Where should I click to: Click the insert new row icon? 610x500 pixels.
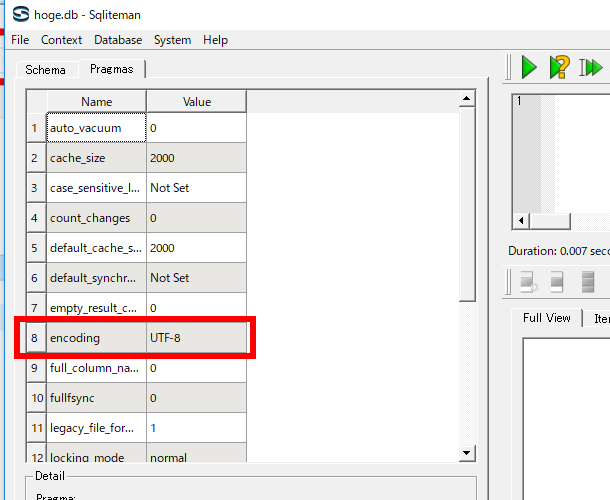coord(529,282)
